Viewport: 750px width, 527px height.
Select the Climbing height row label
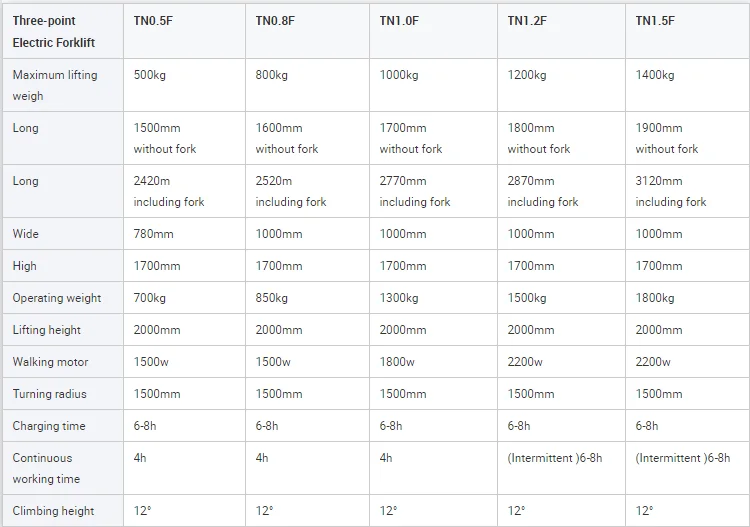tap(53, 511)
